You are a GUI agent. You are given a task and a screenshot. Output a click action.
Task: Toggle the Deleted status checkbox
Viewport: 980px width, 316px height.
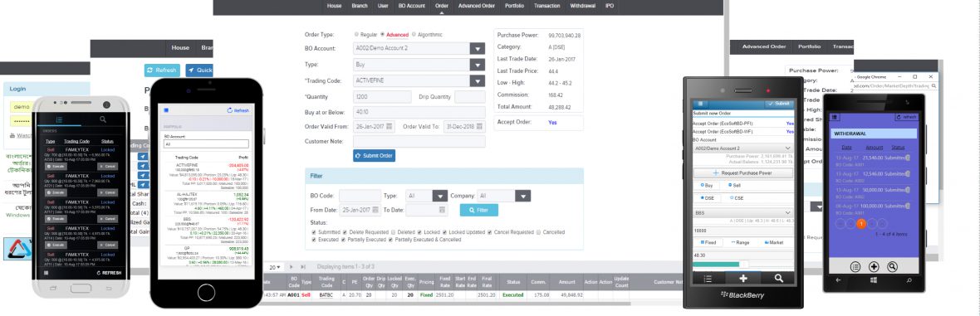(x=393, y=232)
